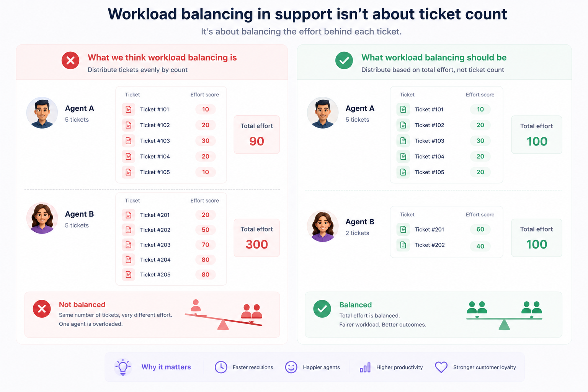Click the green document icon for Ticket #202 under Agent B
The width and height of the screenshot is (588, 392).
(403, 245)
